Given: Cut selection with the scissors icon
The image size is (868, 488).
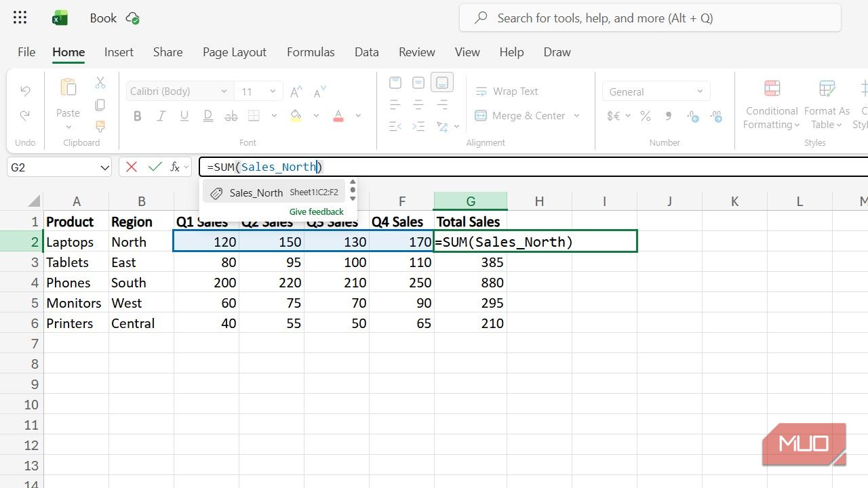Looking at the screenshot, I should [100, 83].
